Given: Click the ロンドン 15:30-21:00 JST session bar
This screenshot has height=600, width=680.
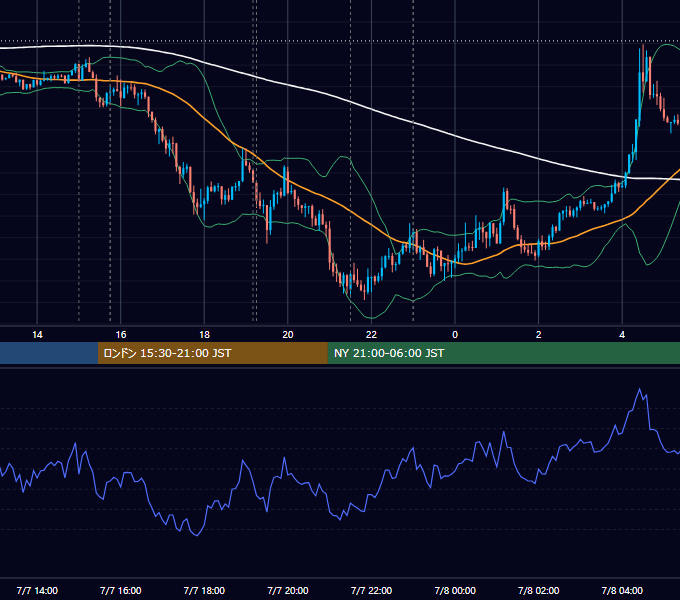Looking at the screenshot, I should tap(212, 353).
